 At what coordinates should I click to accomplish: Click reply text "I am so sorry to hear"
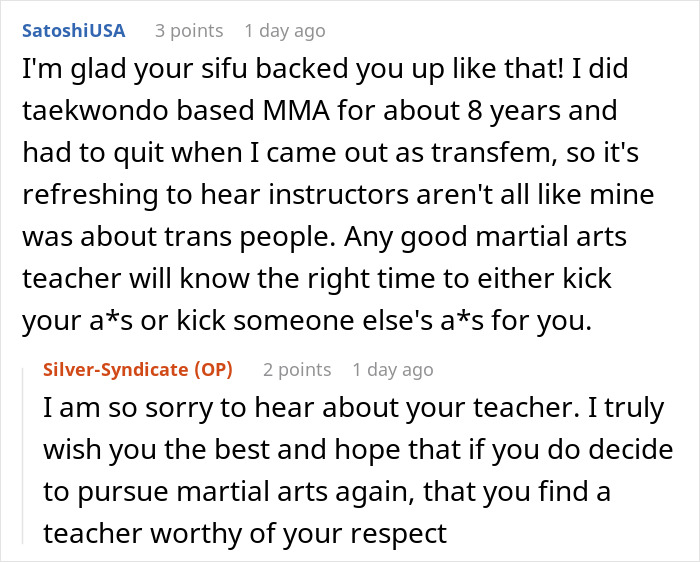tap(340, 410)
